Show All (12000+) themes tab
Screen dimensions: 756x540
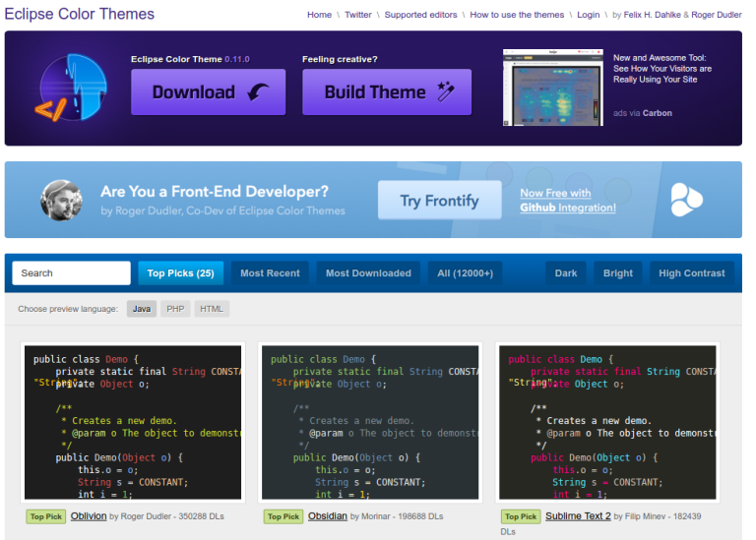click(x=466, y=273)
